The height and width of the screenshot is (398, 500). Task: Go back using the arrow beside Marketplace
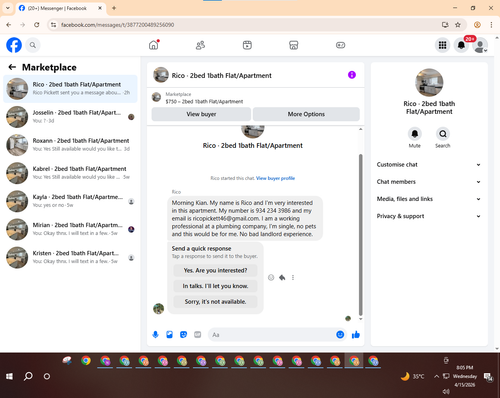pyautogui.click(x=12, y=67)
